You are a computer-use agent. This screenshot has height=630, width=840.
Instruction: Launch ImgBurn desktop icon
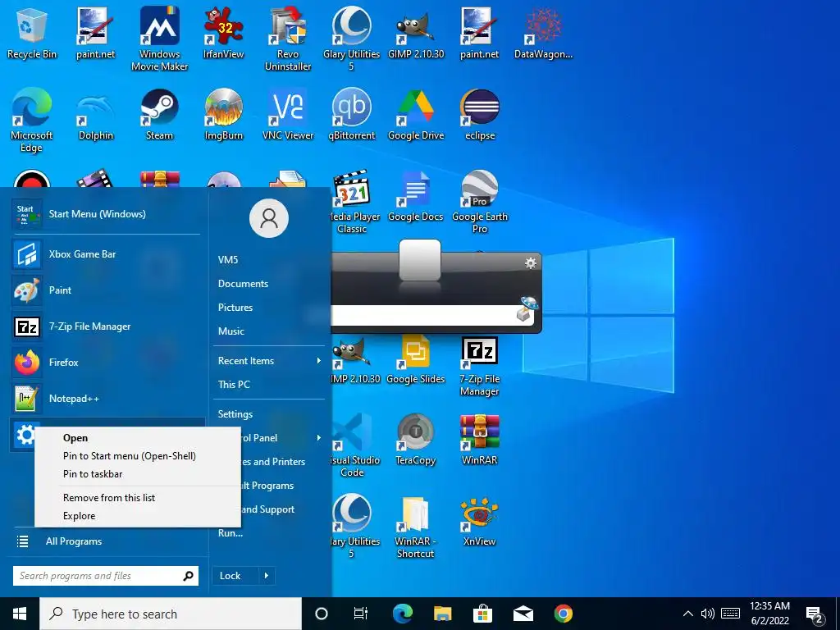(223, 115)
